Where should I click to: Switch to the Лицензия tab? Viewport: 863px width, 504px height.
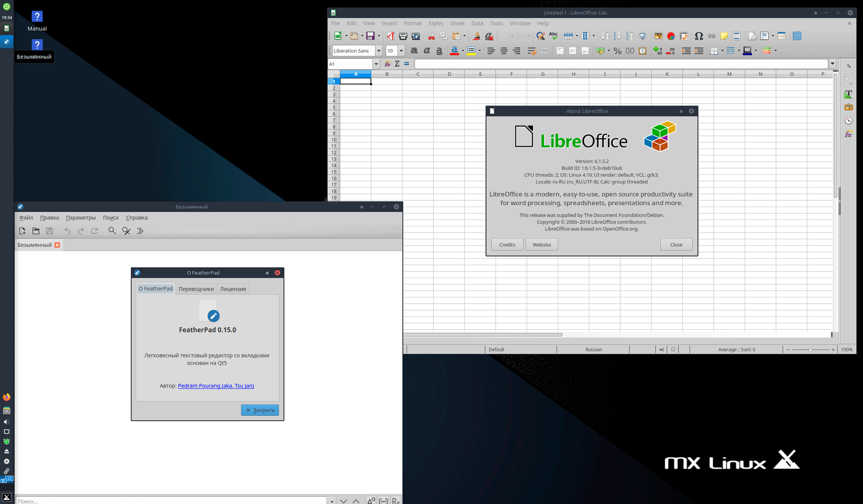[x=232, y=289]
